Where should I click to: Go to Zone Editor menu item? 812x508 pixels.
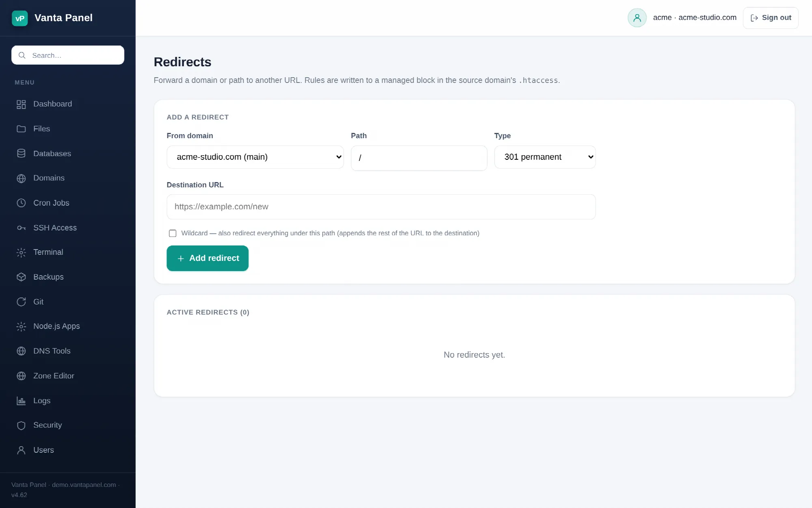[x=68, y=376]
